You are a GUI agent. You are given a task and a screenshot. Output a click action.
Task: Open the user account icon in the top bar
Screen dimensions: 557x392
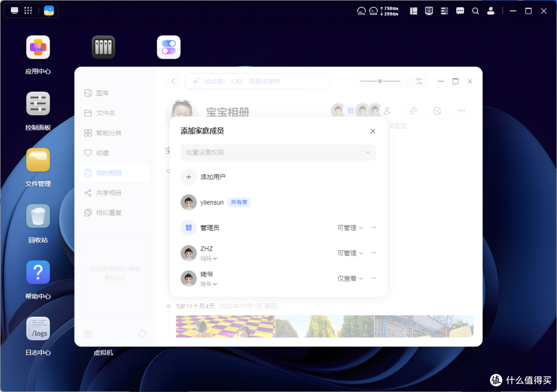coord(491,11)
